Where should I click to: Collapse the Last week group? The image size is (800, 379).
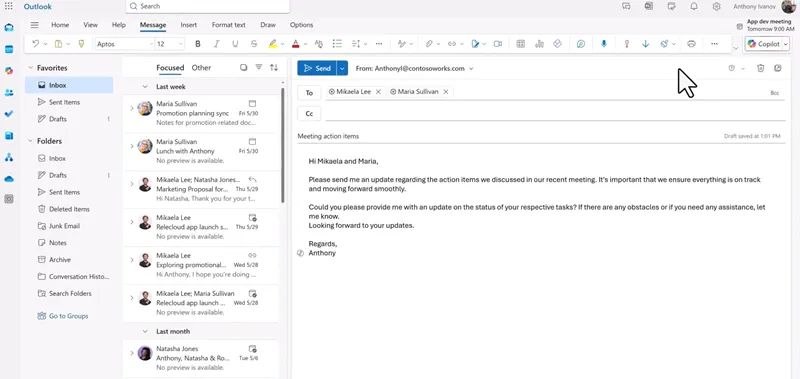point(145,87)
